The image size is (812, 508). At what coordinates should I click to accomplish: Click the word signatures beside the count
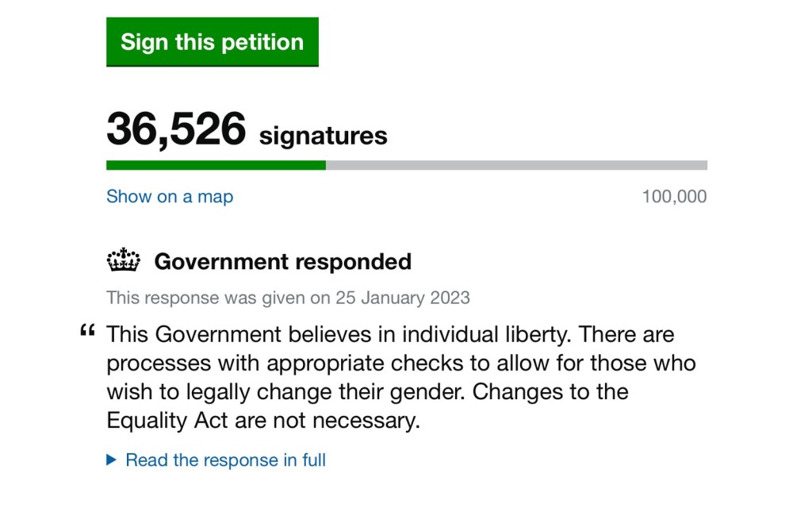point(324,136)
